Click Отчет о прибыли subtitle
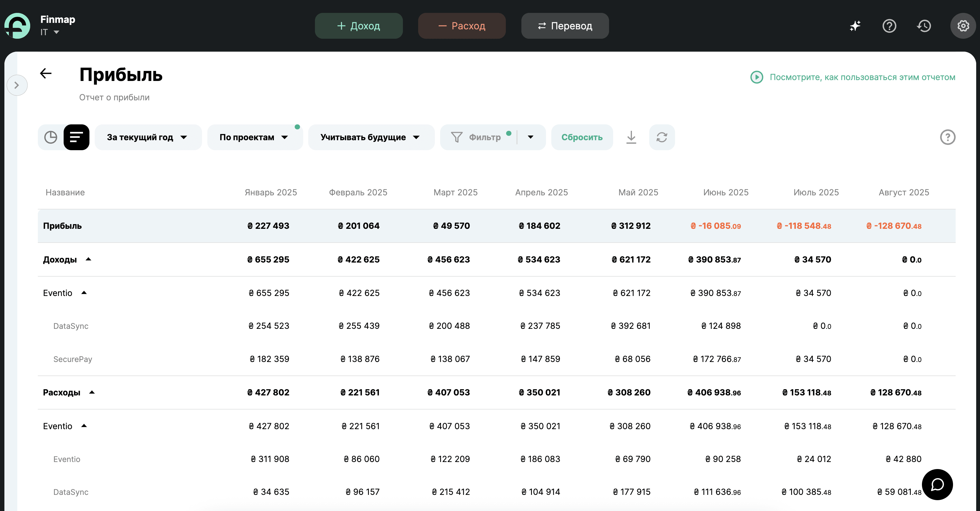The width and height of the screenshot is (980, 511). click(114, 97)
